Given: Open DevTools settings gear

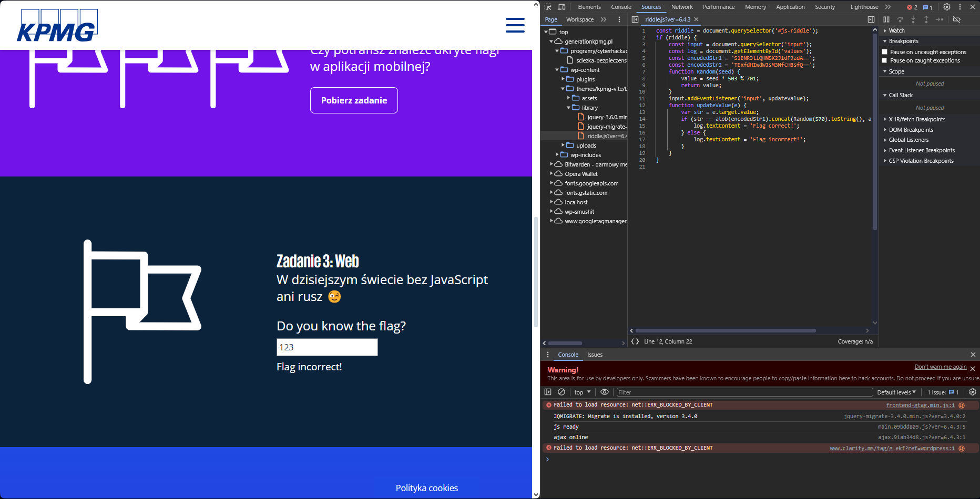Looking at the screenshot, I should coord(946,7).
